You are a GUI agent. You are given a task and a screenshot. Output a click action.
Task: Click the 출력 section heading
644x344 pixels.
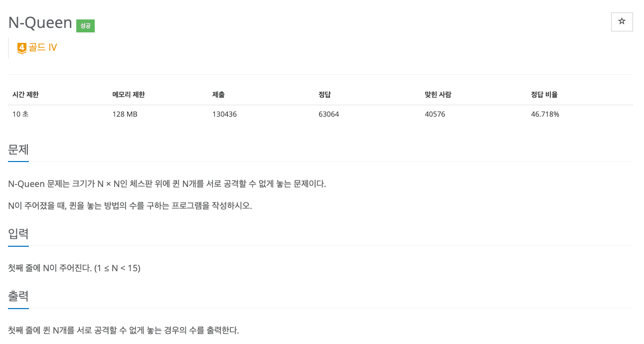[18, 296]
